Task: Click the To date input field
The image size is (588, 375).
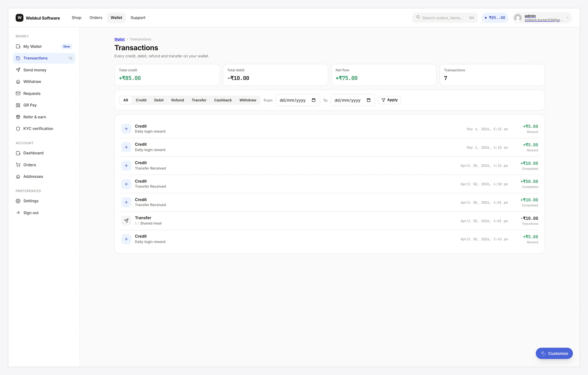Action: pyautogui.click(x=353, y=100)
